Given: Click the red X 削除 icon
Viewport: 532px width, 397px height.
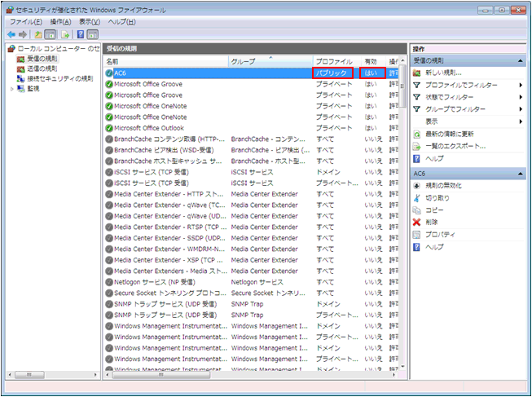Looking at the screenshot, I should click(416, 223).
